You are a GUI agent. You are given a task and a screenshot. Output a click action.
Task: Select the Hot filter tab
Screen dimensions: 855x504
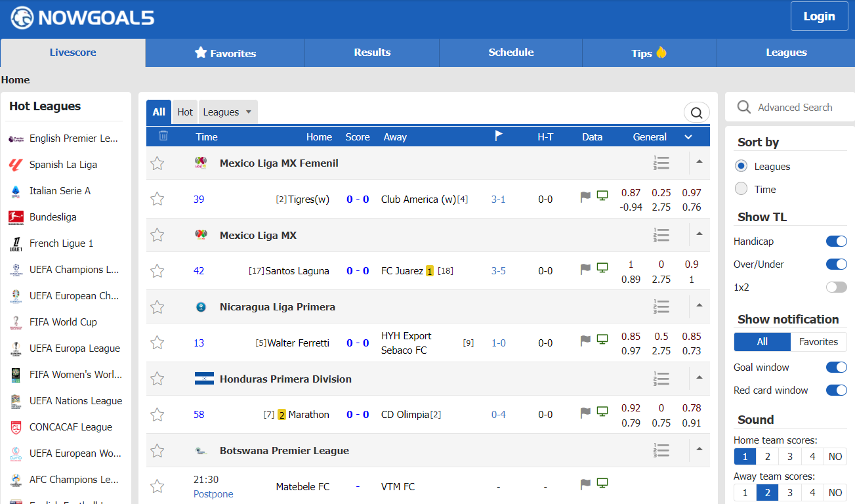[x=185, y=112]
